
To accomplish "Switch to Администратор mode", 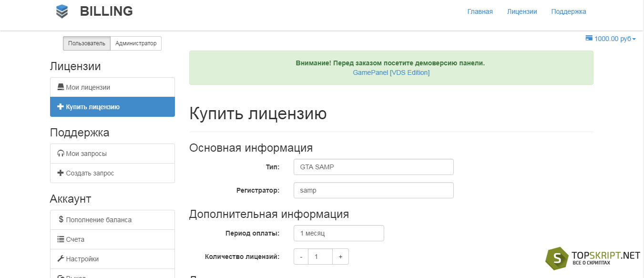I will [136, 43].
